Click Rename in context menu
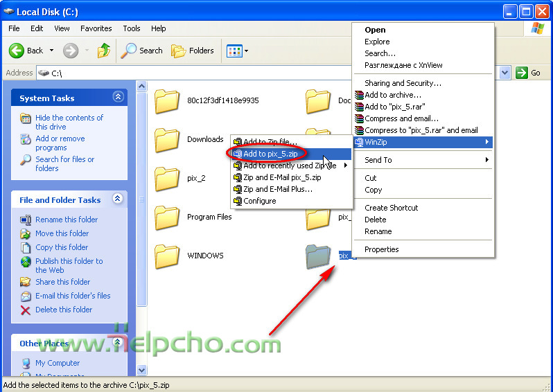Viewport: 553px width, 392px height. click(423, 231)
